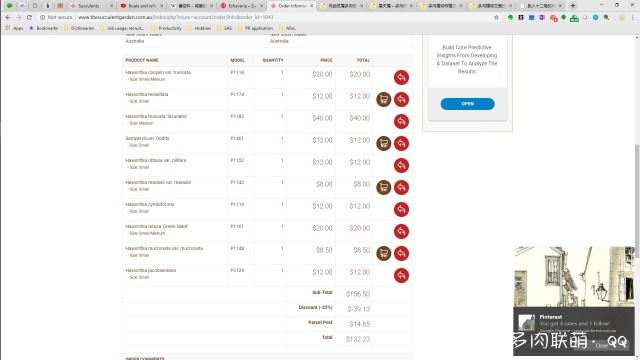Reload the page using refresh button
The image size is (640, 360).
tap(29, 17)
